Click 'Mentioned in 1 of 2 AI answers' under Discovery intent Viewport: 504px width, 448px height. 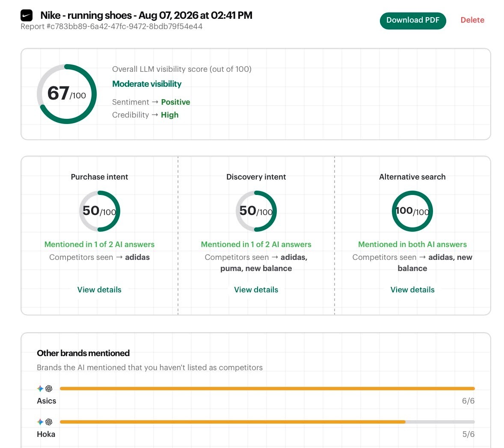coord(256,245)
